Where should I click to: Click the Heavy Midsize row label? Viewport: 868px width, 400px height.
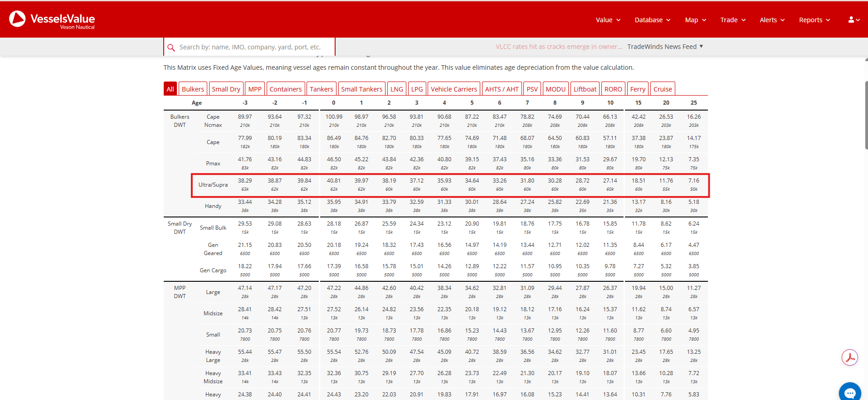pyautogui.click(x=213, y=377)
